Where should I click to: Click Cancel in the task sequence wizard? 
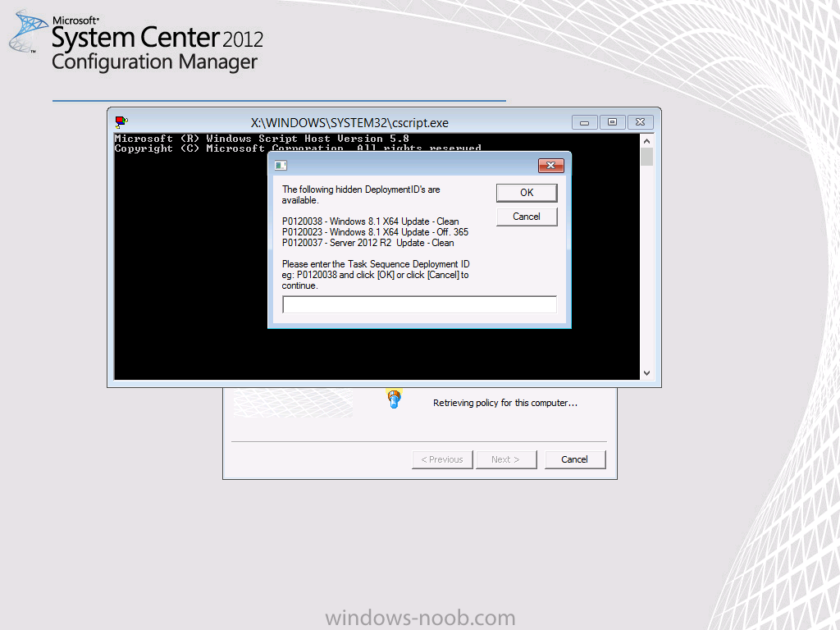[x=575, y=459]
